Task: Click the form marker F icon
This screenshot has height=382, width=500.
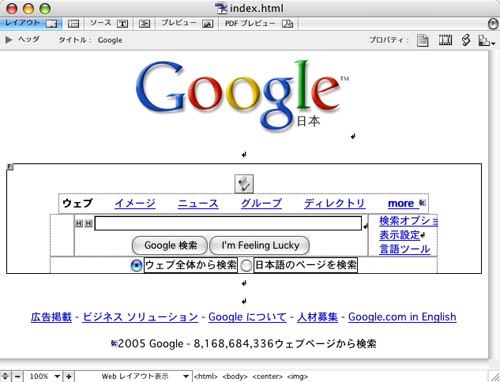Action: click(x=10, y=167)
